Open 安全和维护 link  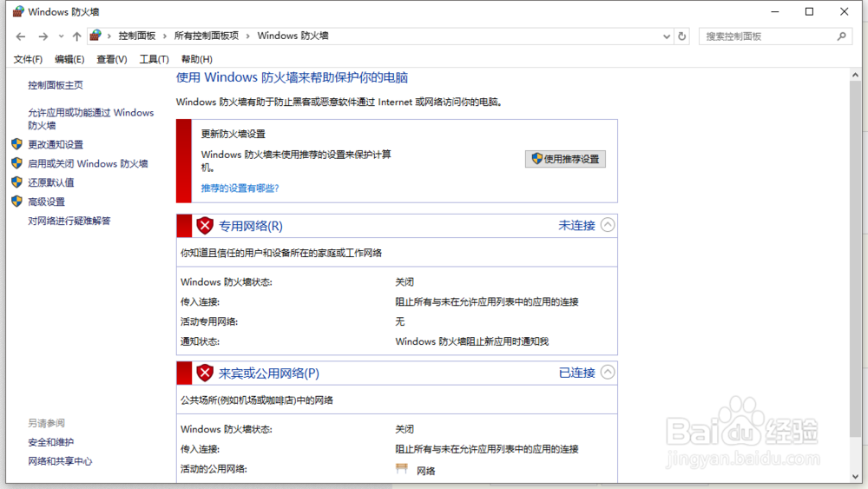click(51, 442)
